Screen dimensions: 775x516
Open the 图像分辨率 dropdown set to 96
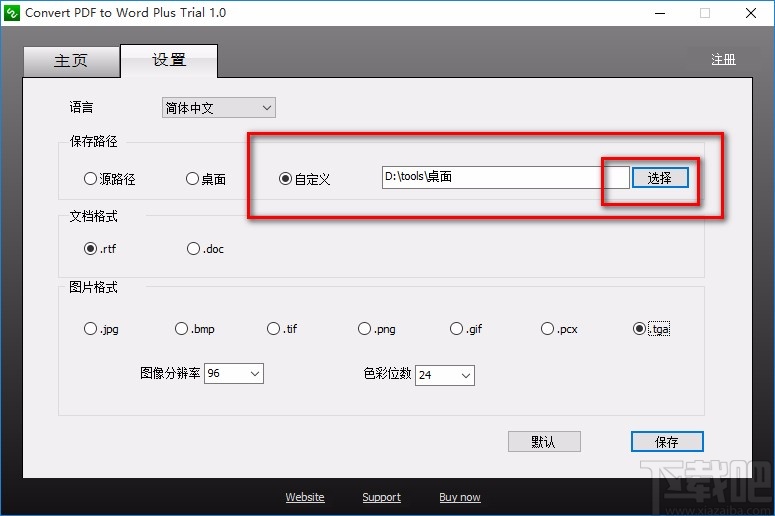click(234, 373)
